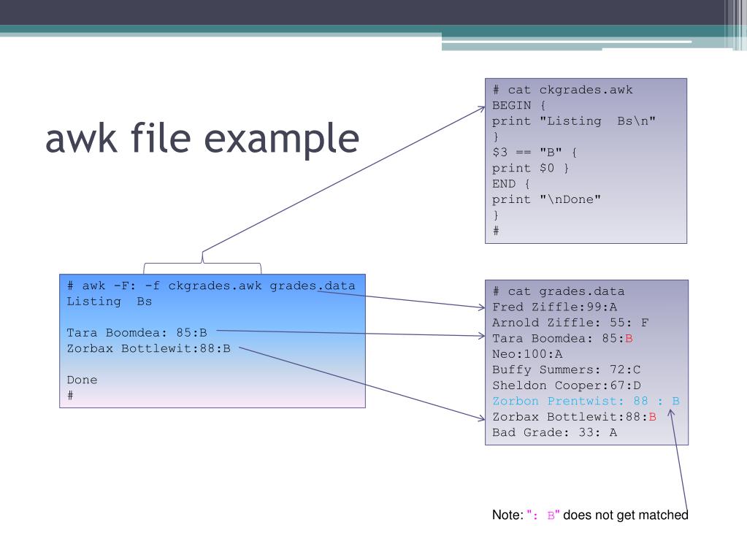The height and width of the screenshot is (560, 747).
Task: Click the 'BEGIN {' line in the awk script
Action: pyautogui.click(x=518, y=105)
